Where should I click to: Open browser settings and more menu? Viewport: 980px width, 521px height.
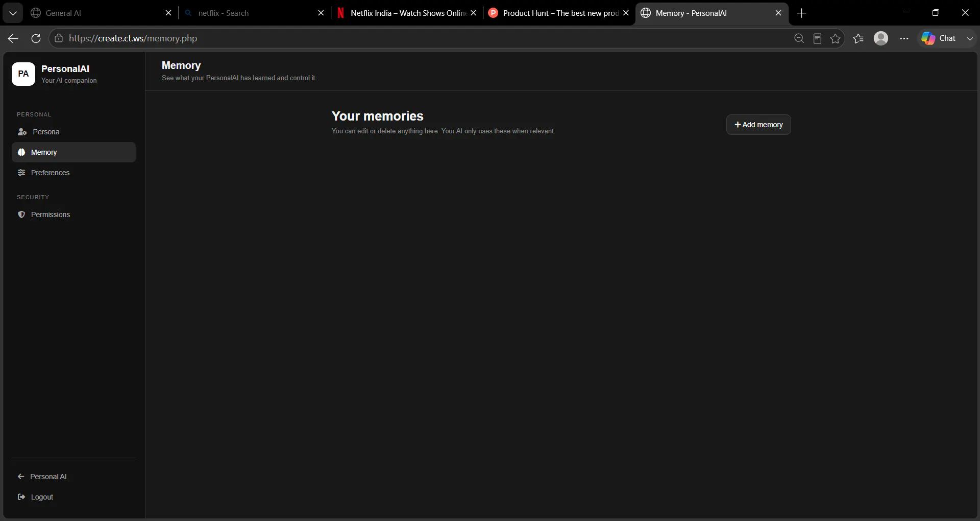tap(904, 38)
